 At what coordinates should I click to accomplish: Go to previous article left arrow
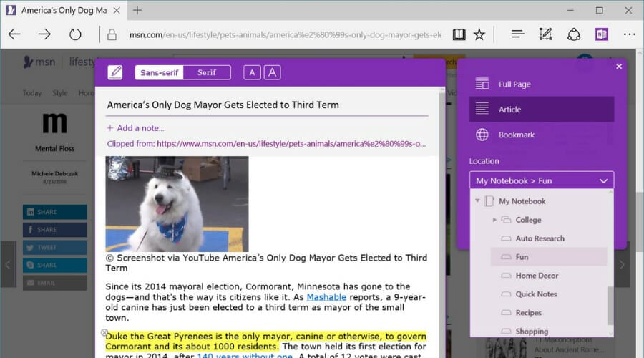(7, 265)
